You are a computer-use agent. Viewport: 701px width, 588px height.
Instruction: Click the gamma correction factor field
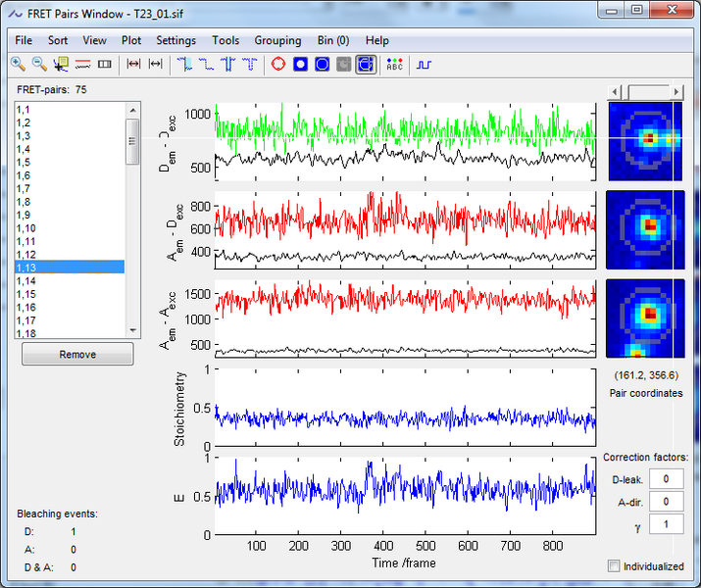click(665, 524)
